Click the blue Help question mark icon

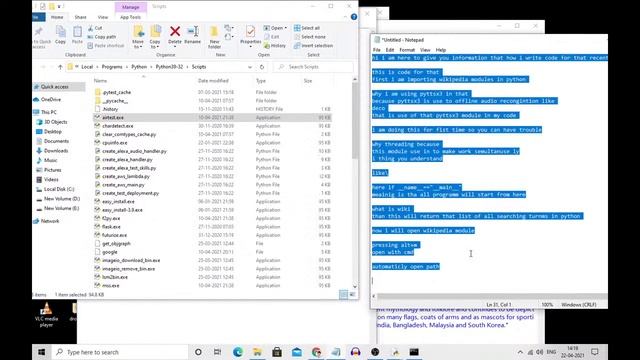pyautogui.click(x=354, y=17)
